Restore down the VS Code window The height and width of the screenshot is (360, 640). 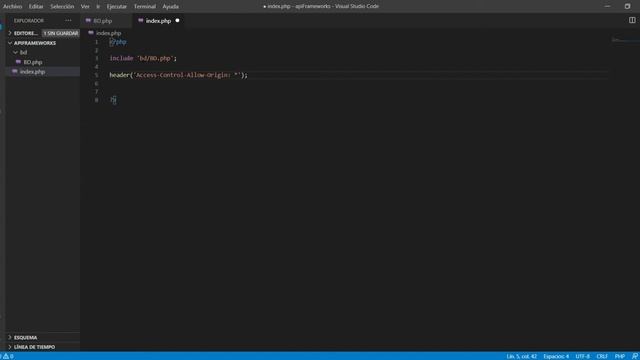pyautogui.click(x=627, y=6)
